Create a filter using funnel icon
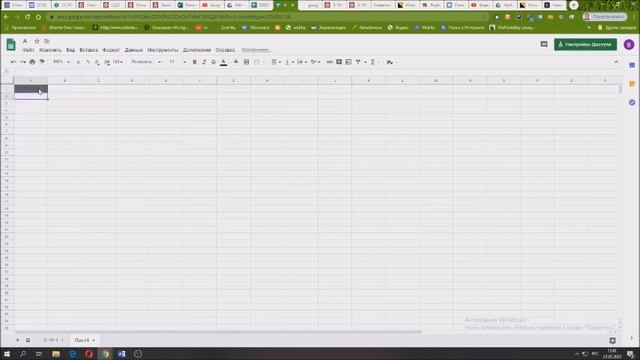 (x=358, y=62)
